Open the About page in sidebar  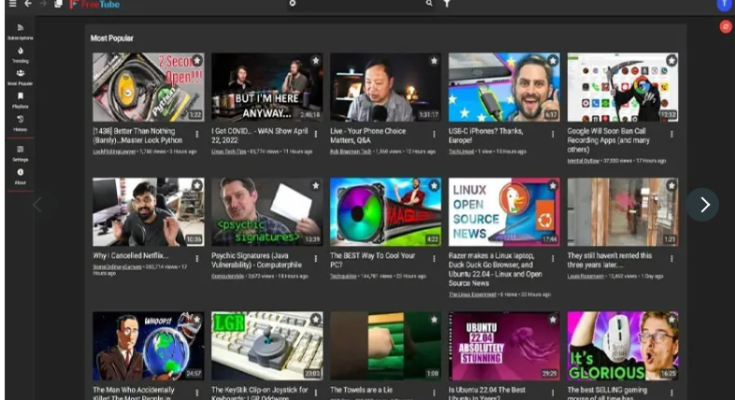[19, 176]
